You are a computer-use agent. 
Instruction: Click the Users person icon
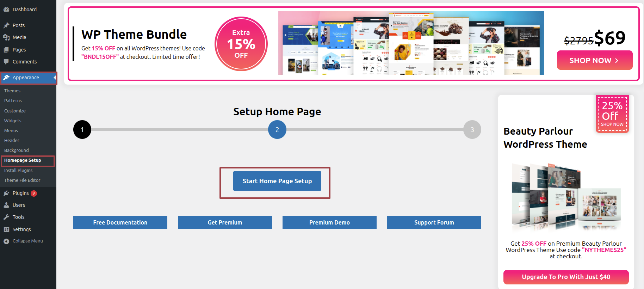(6, 205)
